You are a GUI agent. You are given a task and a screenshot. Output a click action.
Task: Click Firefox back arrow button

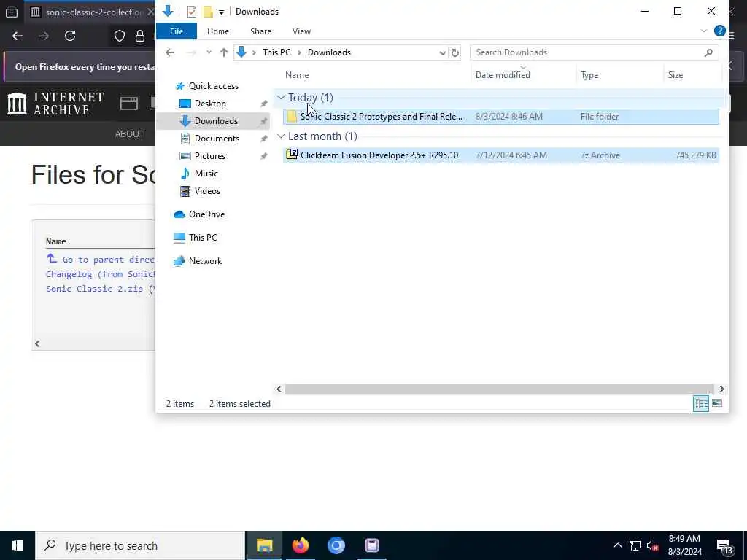click(18, 36)
